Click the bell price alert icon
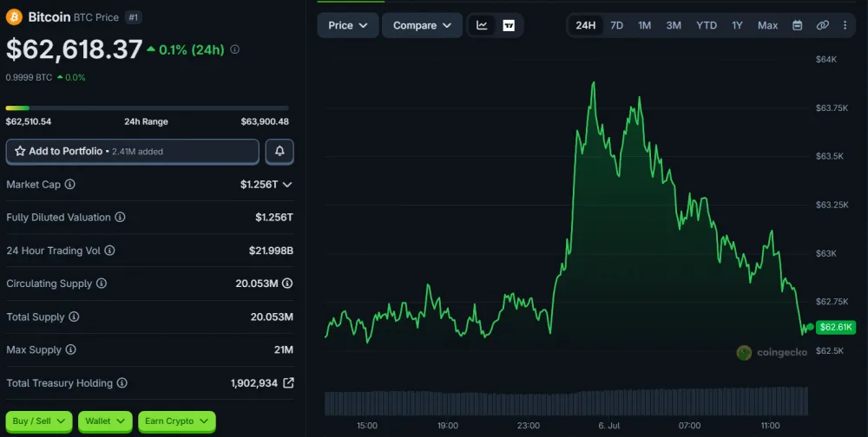 coord(279,151)
